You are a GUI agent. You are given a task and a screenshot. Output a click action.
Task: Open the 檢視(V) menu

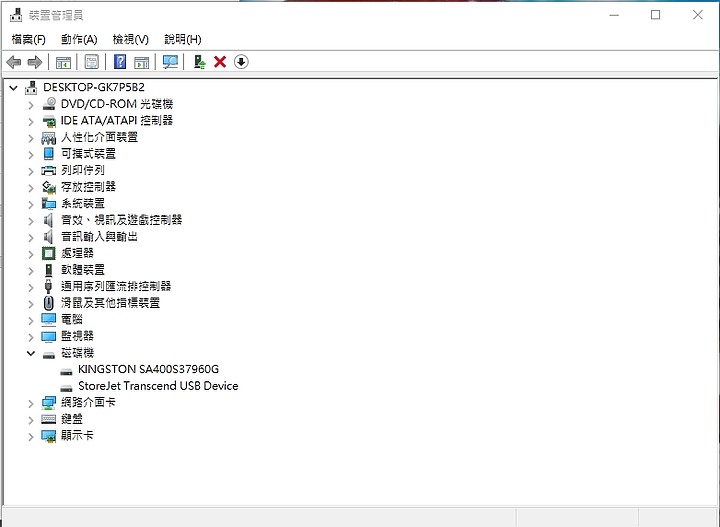pyautogui.click(x=131, y=39)
